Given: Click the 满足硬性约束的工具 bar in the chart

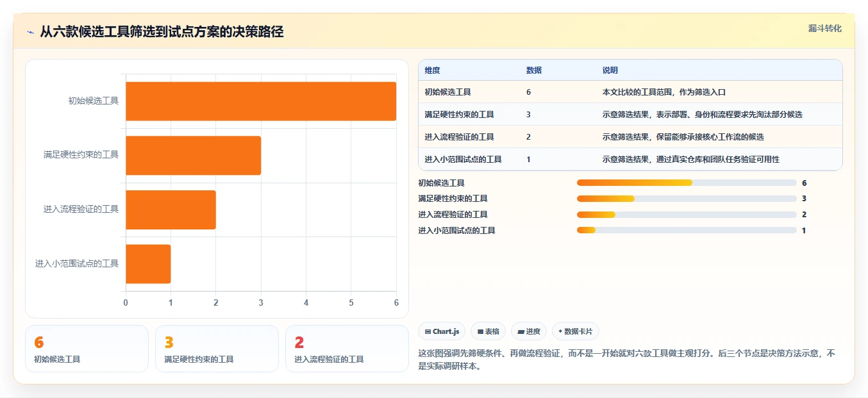Looking at the screenshot, I should pos(193,155).
